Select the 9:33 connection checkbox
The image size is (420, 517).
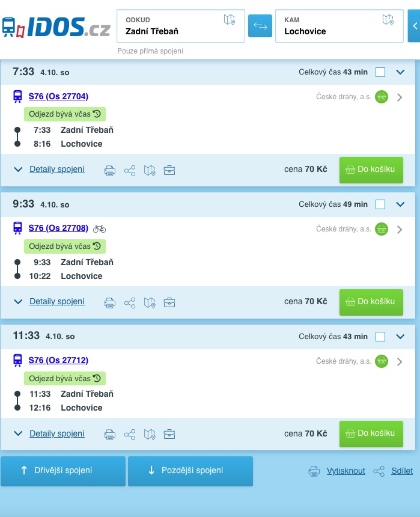click(x=380, y=204)
